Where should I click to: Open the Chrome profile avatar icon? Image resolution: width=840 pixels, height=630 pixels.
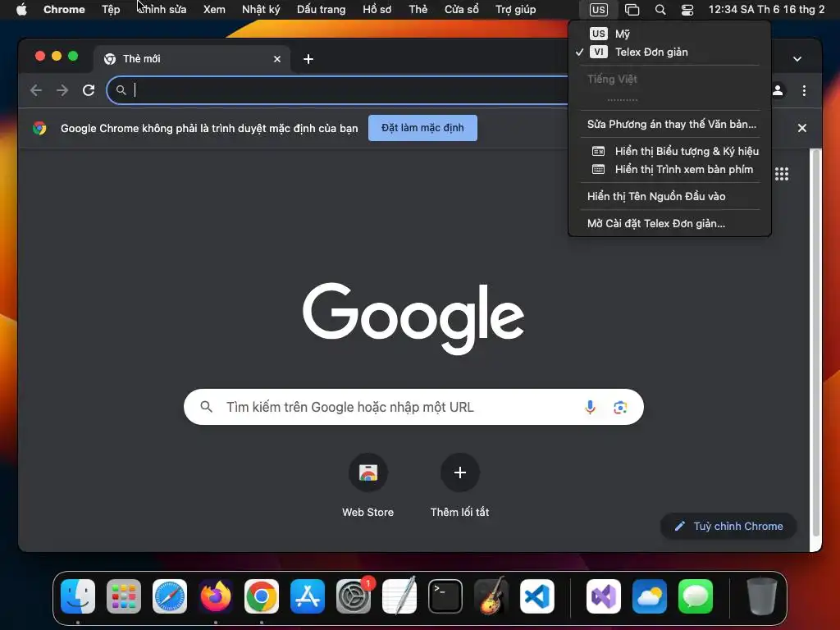(778, 90)
